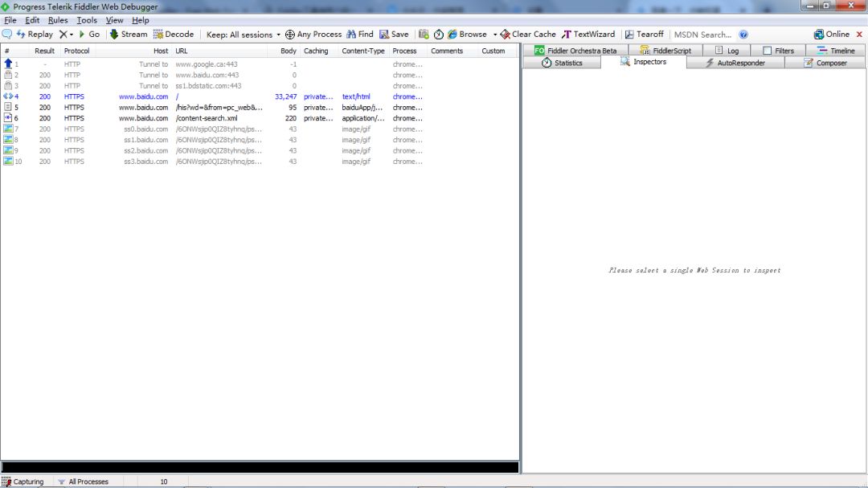Open the View menu
The height and width of the screenshot is (488, 868).
(x=115, y=20)
